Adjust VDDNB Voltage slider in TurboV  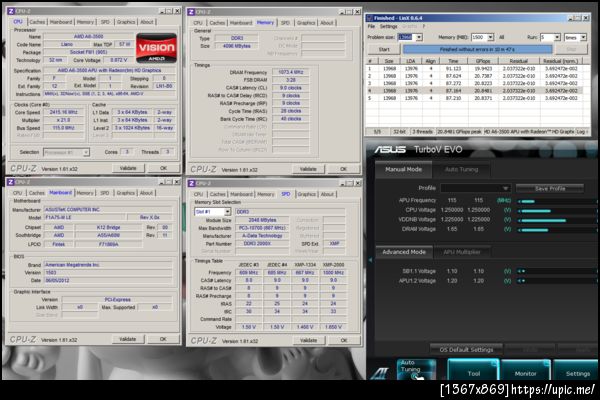(556, 220)
